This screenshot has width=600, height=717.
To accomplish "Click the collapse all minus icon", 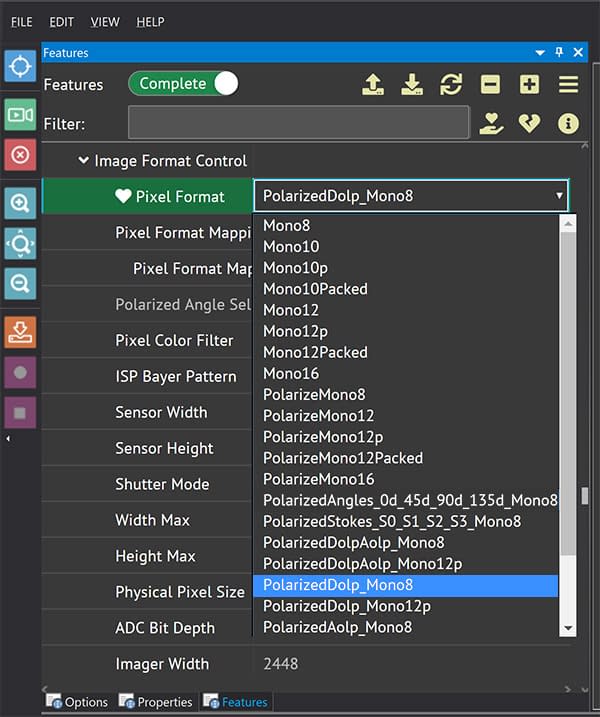I will tap(490, 85).
